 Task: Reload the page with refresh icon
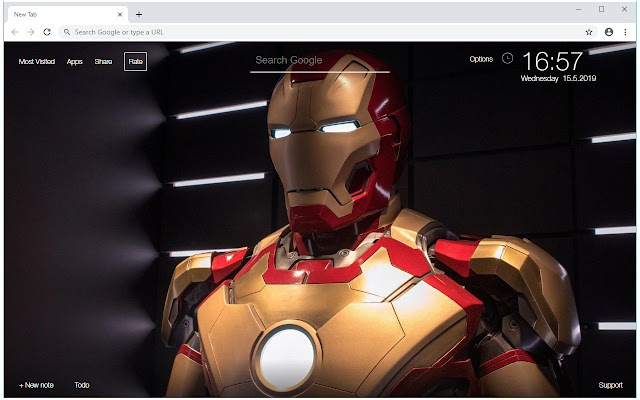click(x=47, y=32)
